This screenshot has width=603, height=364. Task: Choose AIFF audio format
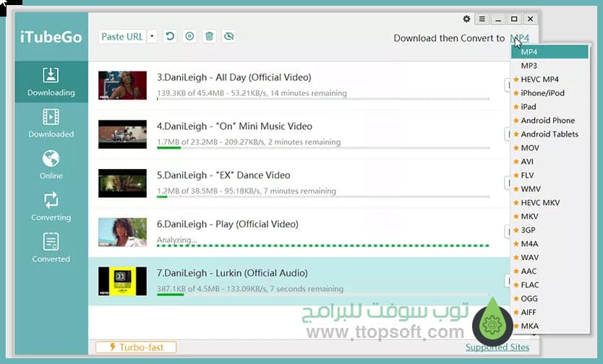550,313
